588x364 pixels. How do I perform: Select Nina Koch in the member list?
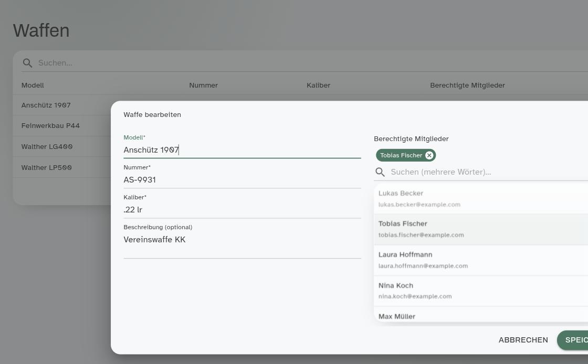pos(481,291)
